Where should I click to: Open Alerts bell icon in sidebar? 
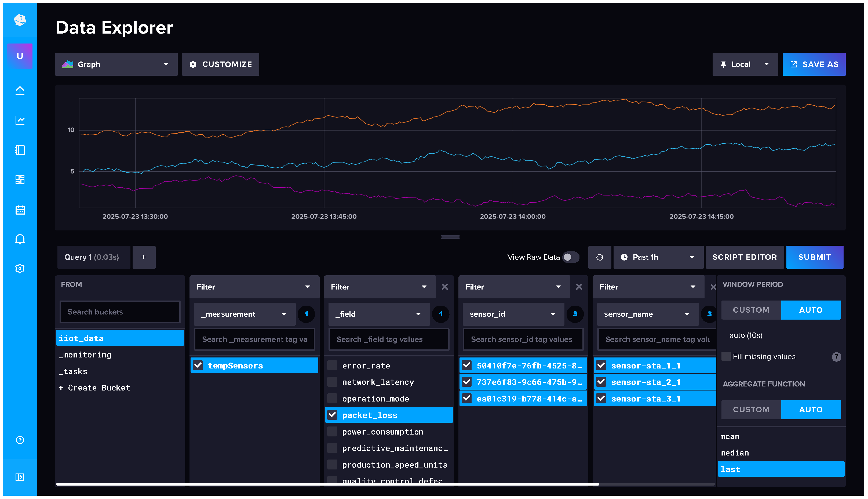point(20,239)
